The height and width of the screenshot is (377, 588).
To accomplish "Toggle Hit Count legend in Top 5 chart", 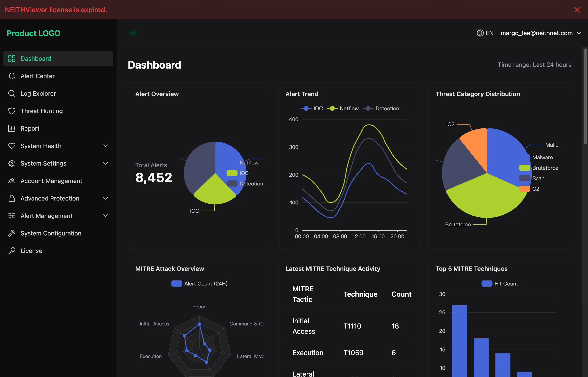I will [x=499, y=284].
